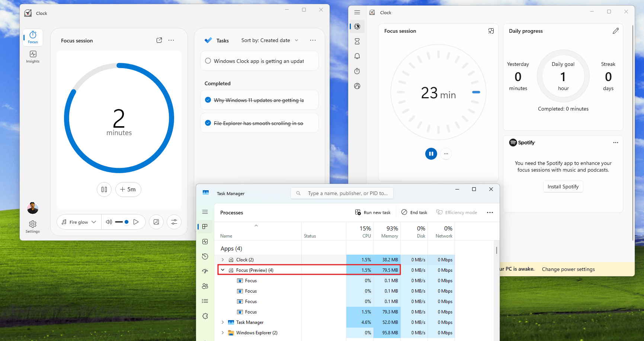
Task: View Users in Task Manager sidebar
Action: tap(205, 286)
